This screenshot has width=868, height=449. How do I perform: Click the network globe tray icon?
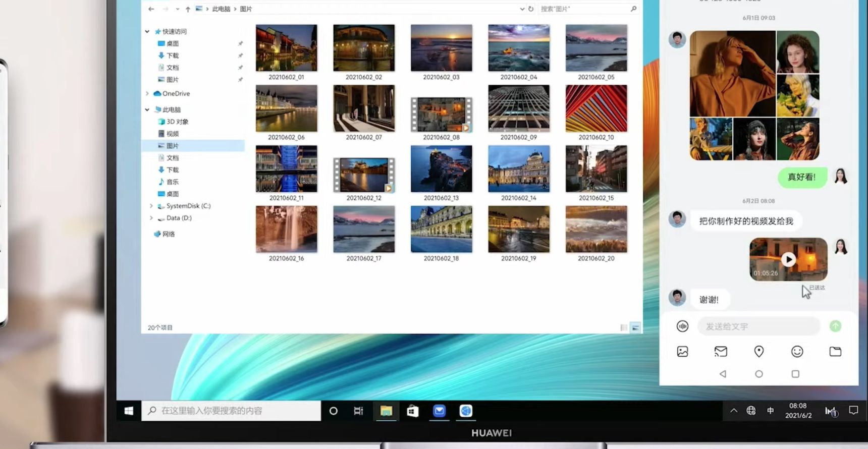tap(751, 411)
